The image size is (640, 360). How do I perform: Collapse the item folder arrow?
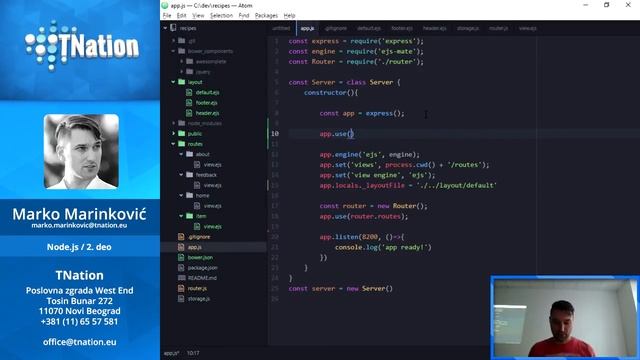[x=182, y=216]
